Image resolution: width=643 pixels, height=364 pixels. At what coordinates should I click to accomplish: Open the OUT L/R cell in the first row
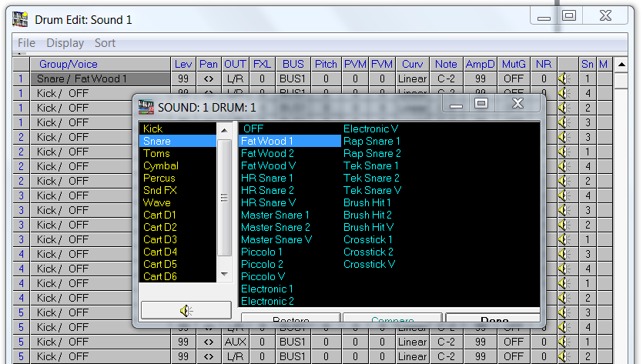coord(235,78)
